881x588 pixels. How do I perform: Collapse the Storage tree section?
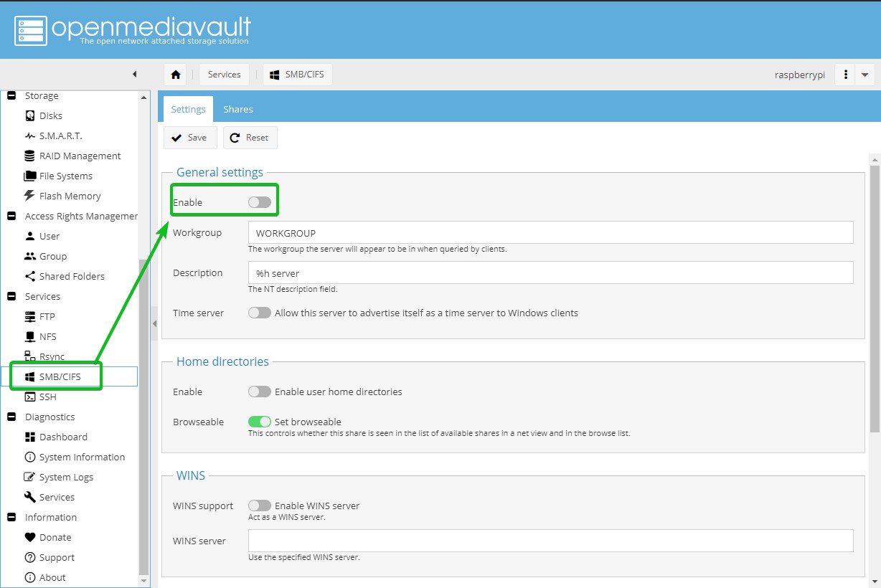click(11, 95)
